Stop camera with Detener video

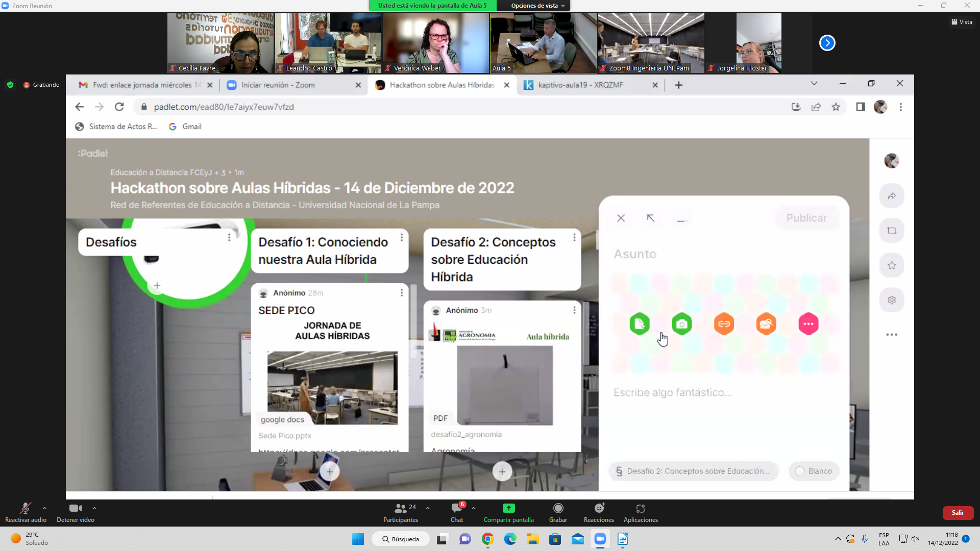pos(76,513)
